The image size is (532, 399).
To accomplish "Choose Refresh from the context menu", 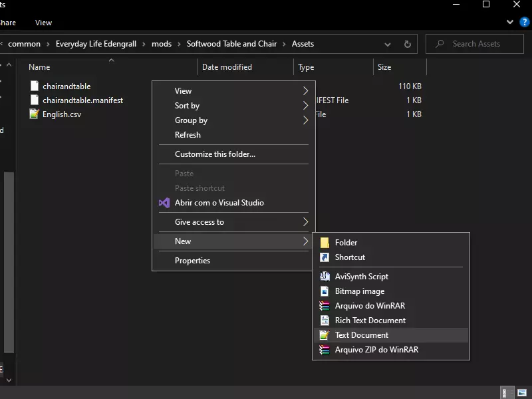I will (188, 135).
